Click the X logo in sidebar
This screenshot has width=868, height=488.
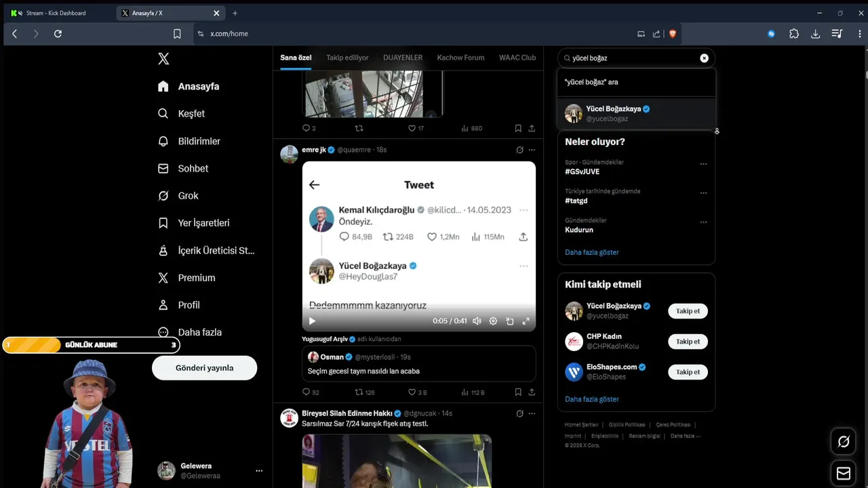[x=163, y=59]
